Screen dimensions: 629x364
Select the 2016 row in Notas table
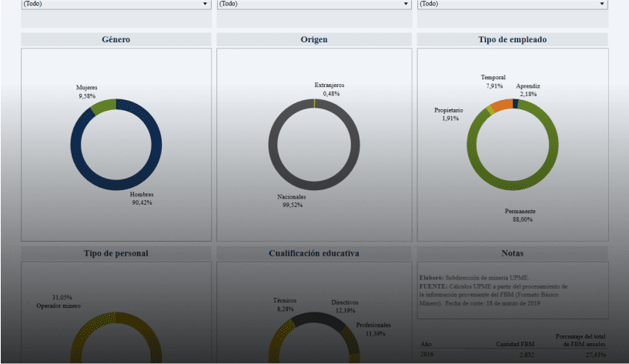[x=428, y=353]
